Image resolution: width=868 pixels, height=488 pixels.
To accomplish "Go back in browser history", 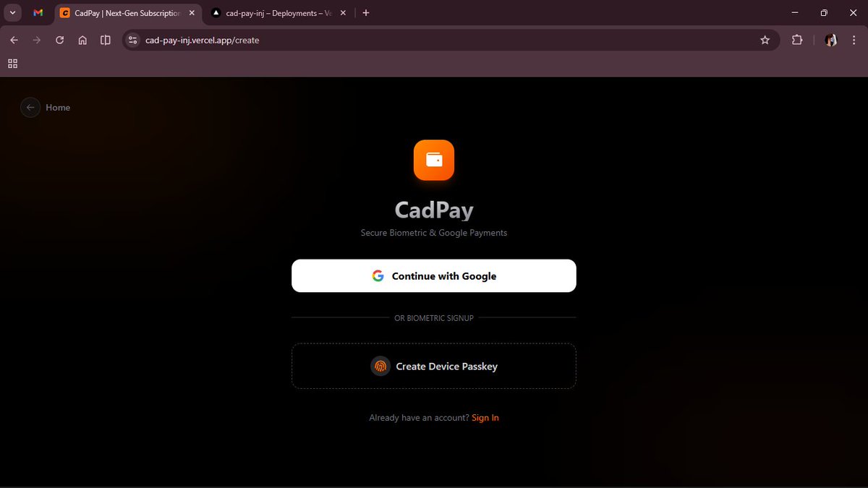I will (x=14, y=40).
